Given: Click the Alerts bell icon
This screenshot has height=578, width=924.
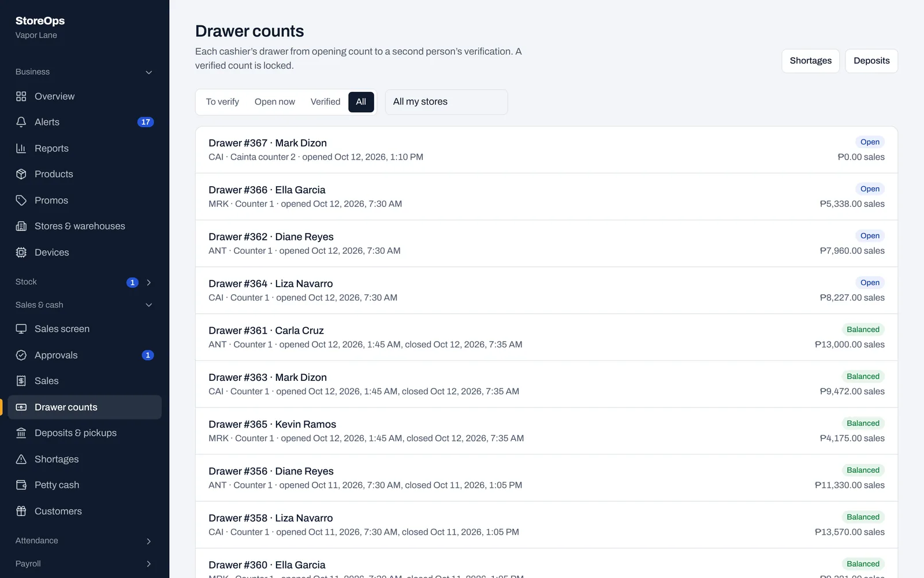Looking at the screenshot, I should [x=21, y=122].
